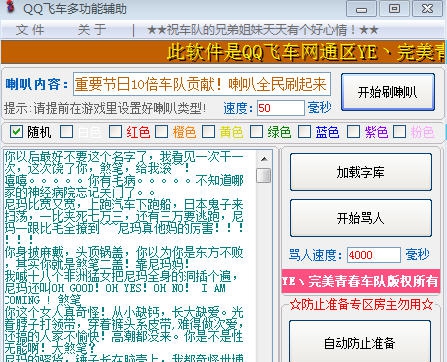This screenshot has height=362, width=447.
Task: Close the QQ飞车多功能辅助 window
Action: (x=428, y=8)
